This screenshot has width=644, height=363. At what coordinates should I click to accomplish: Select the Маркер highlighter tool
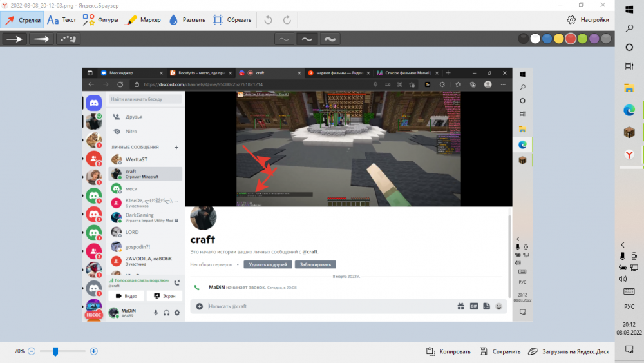144,20
